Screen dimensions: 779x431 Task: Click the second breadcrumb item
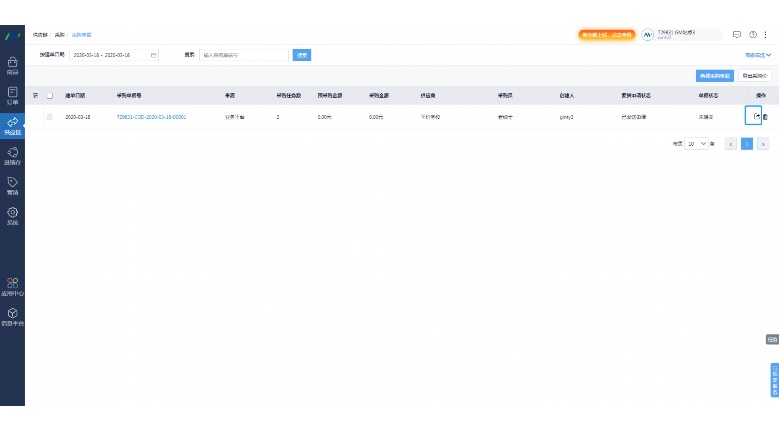(60, 35)
